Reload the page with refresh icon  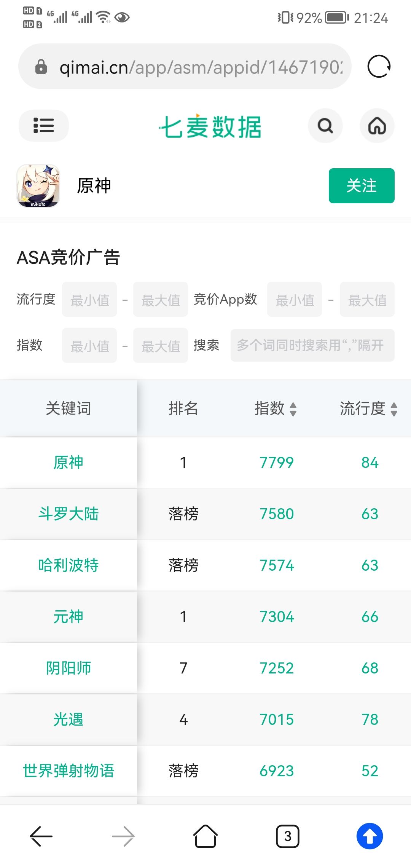coord(379,67)
